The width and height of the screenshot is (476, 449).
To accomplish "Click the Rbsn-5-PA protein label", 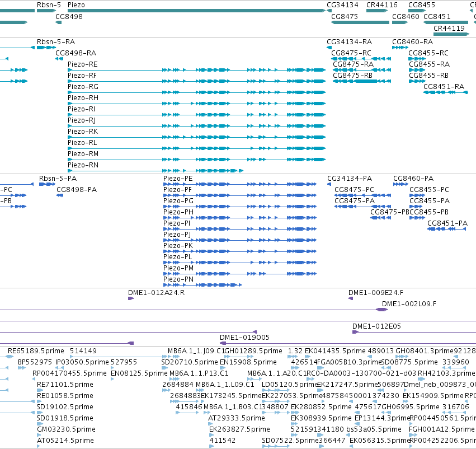I will [58, 179].
